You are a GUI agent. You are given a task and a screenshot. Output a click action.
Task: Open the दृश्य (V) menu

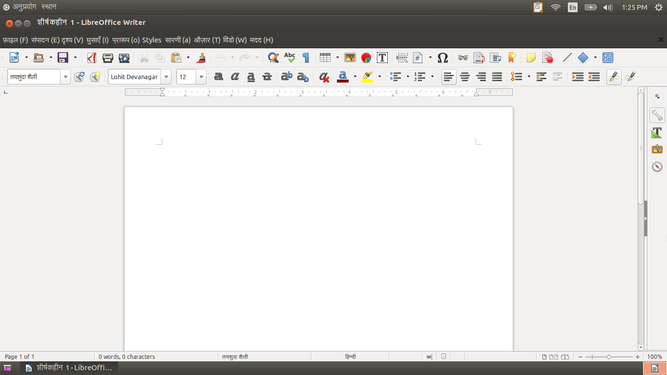72,40
